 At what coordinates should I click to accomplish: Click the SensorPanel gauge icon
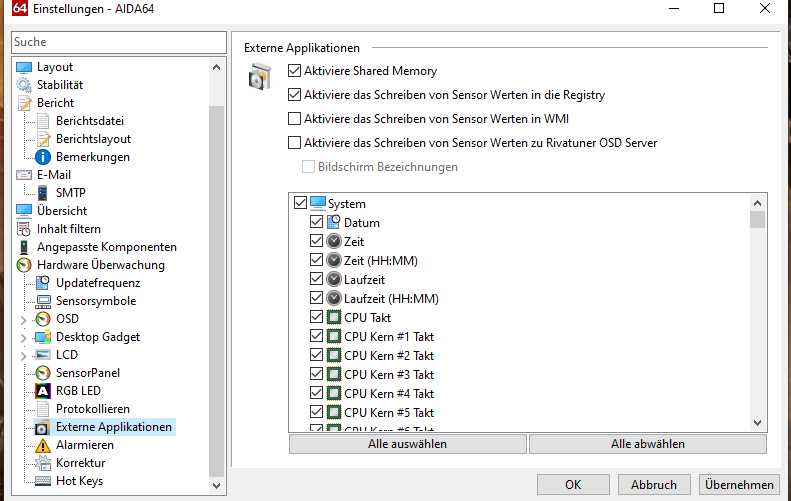click(x=43, y=373)
